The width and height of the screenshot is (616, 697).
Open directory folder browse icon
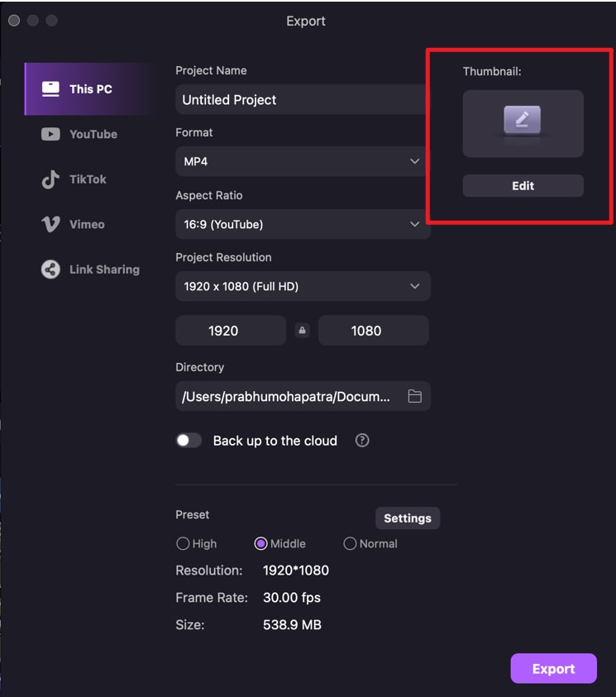pos(415,397)
